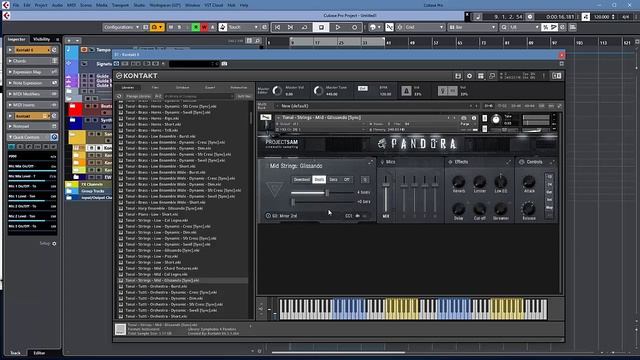
Task: Switch to the Visibility tab
Action: [42, 39]
